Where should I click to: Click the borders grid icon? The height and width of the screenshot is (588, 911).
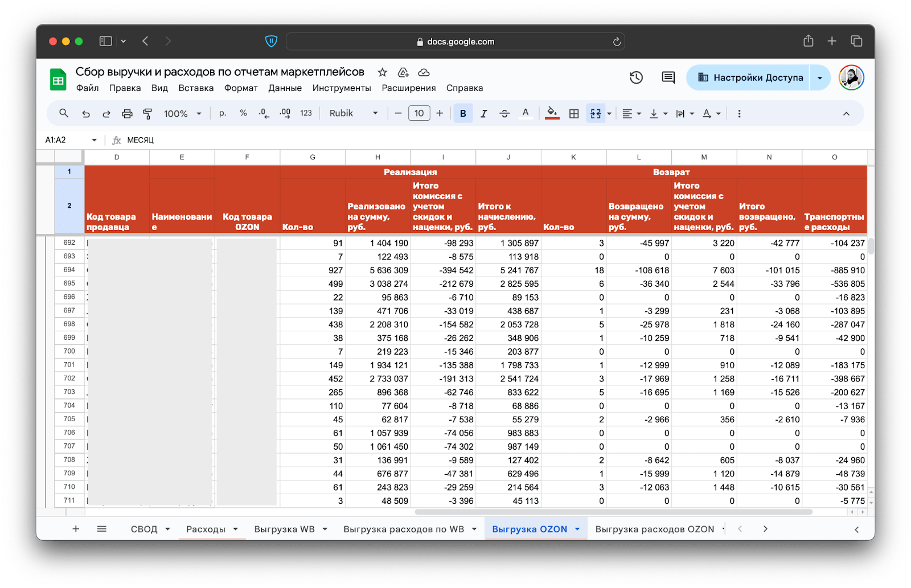point(574,114)
